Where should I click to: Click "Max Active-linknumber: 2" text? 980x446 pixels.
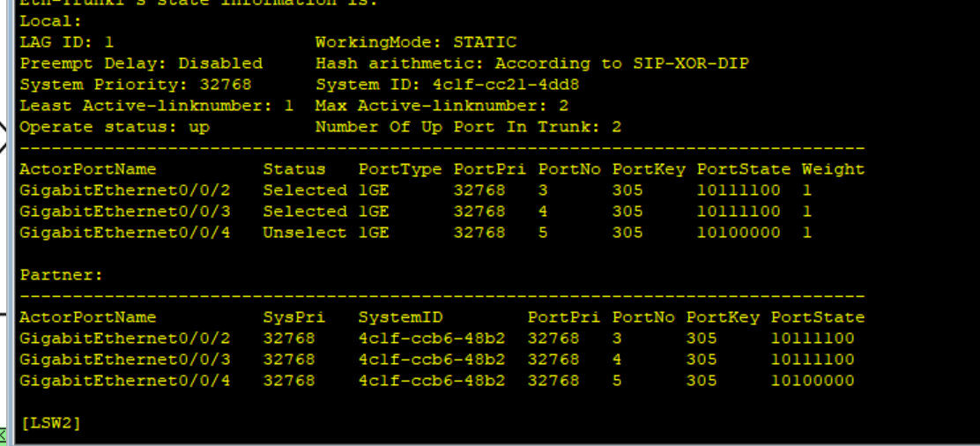442,106
